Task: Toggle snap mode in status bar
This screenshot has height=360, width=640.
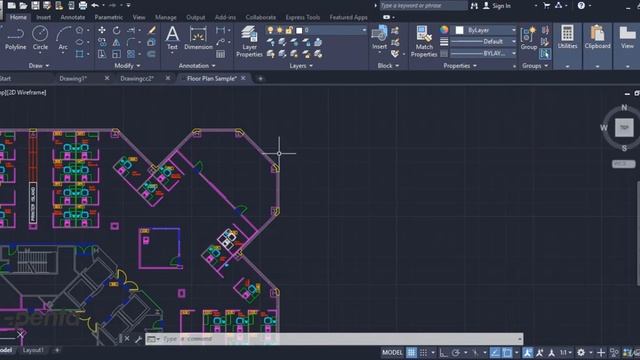Action: point(424,353)
